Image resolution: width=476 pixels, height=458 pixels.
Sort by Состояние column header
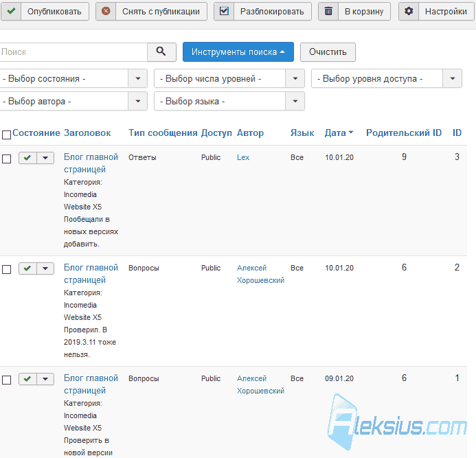coord(36,133)
